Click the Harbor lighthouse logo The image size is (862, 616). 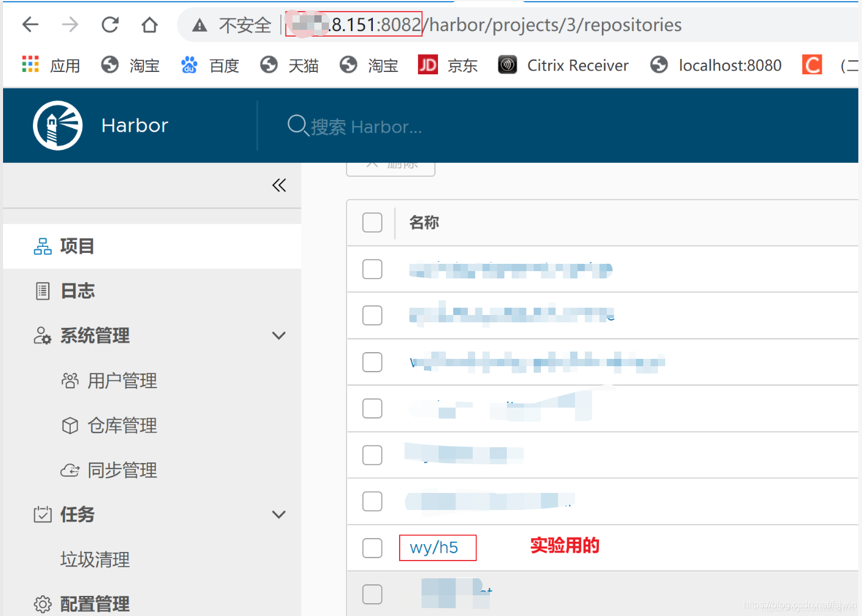point(58,126)
